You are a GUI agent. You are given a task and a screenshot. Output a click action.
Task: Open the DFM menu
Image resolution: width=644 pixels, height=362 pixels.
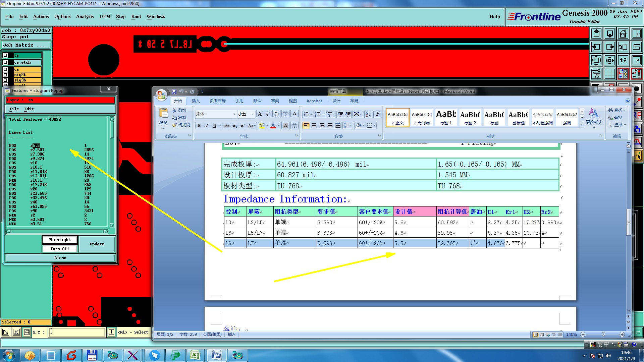pos(105,16)
